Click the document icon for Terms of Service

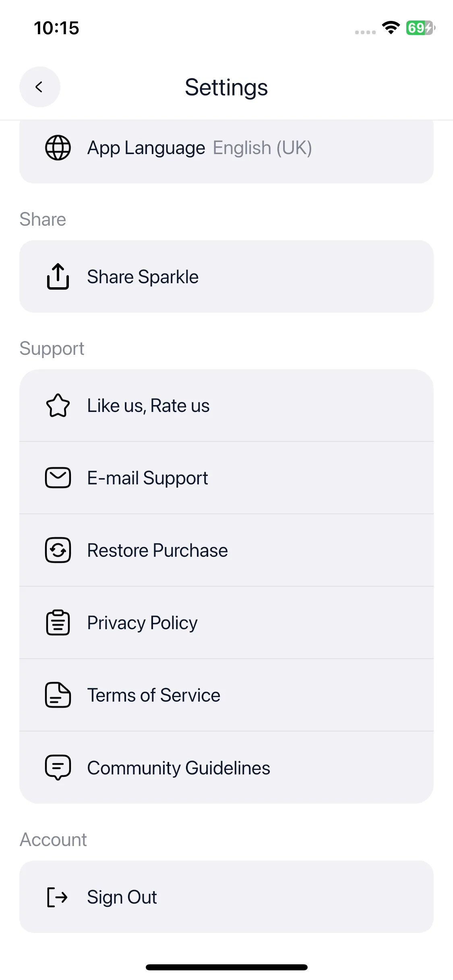pyautogui.click(x=58, y=695)
